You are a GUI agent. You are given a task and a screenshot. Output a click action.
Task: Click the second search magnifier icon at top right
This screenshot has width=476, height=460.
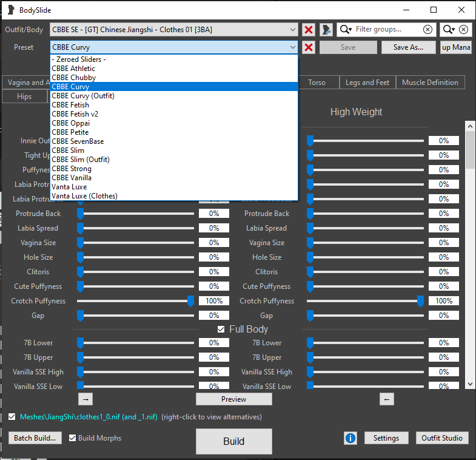pyautogui.click(x=448, y=30)
